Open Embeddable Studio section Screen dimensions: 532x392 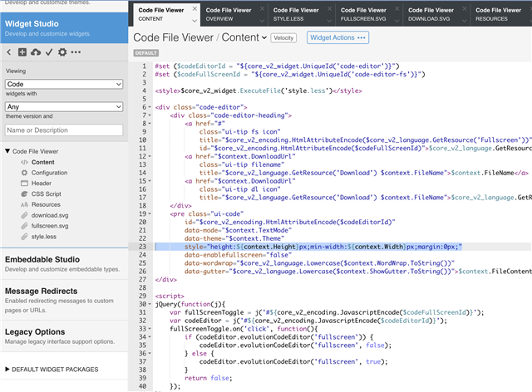pyautogui.click(x=64, y=264)
